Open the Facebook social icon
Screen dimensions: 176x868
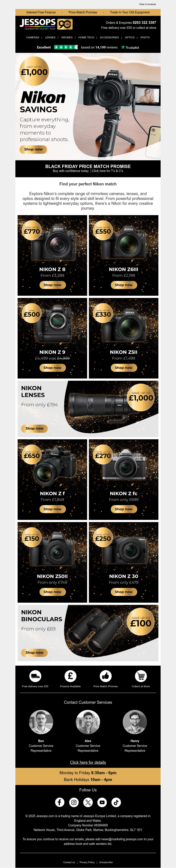pos(60,802)
